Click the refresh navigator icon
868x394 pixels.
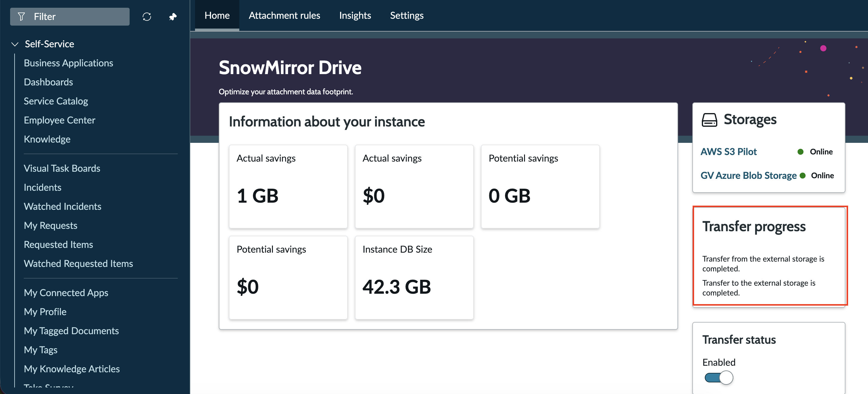click(147, 17)
